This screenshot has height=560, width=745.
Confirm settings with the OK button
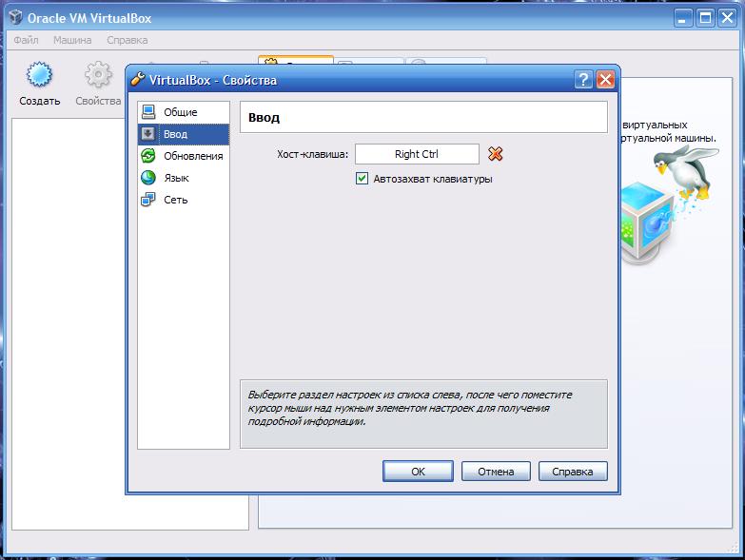pyautogui.click(x=418, y=472)
